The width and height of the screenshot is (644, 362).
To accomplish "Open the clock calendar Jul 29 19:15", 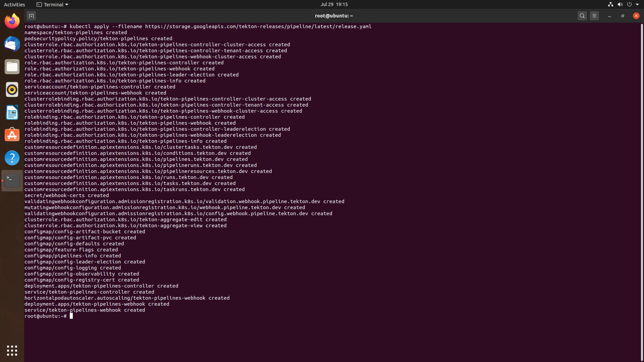I will click(x=334, y=4).
